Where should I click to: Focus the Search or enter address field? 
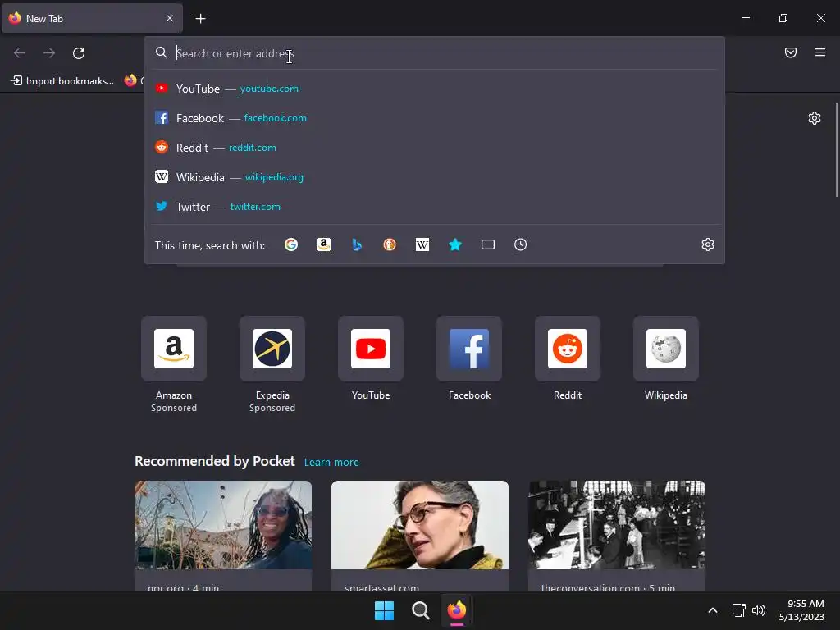coord(435,53)
